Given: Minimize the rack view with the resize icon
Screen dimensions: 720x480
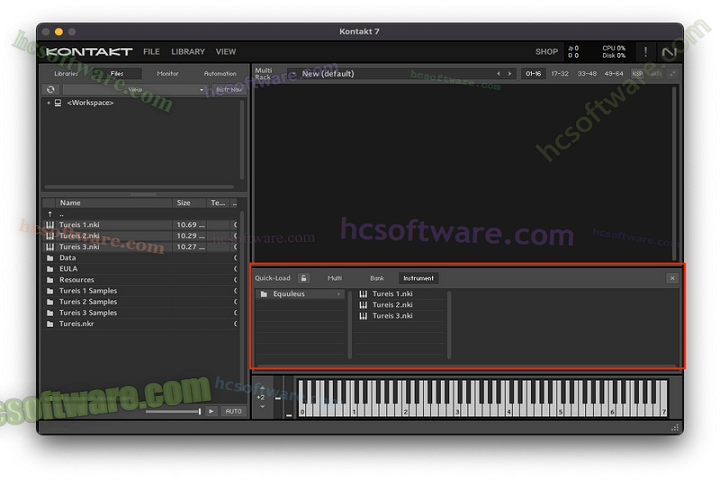Looking at the screenshot, I should click(673, 73).
